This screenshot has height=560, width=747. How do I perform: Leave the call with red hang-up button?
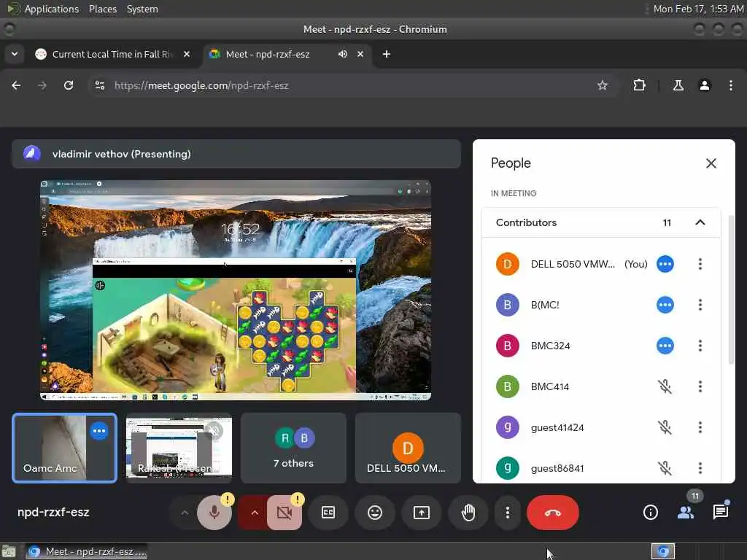click(x=553, y=513)
